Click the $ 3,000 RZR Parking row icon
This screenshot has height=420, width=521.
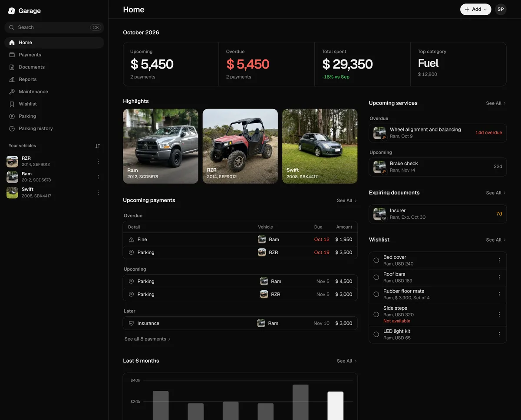[x=132, y=294]
